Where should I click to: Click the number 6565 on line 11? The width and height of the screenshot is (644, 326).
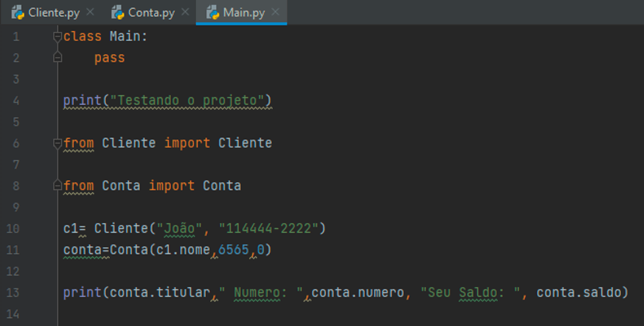pos(233,249)
